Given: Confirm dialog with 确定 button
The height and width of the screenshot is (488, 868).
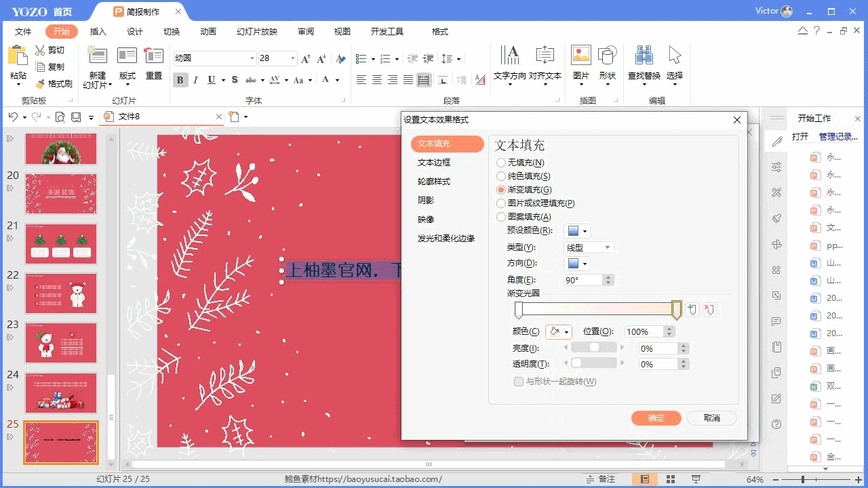Looking at the screenshot, I should pos(656,418).
